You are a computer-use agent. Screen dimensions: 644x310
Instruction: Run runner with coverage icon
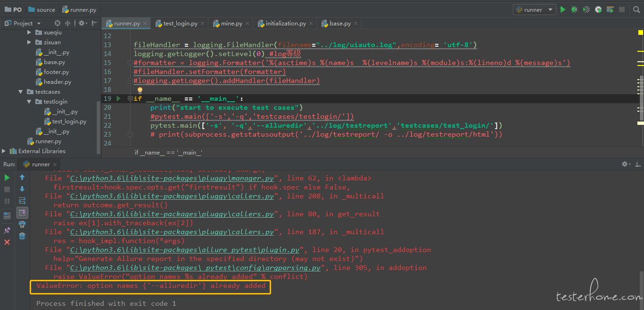pyautogui.click(x=586, y=9)
